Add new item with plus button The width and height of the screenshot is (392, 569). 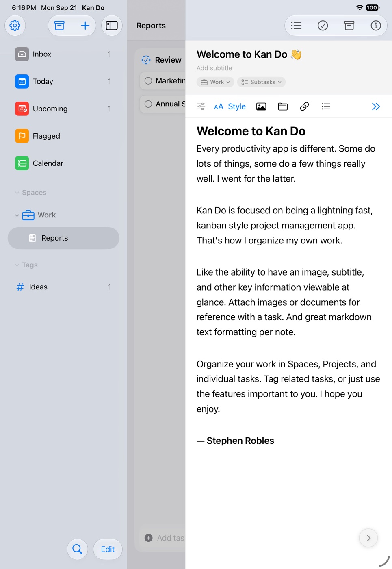pyautogui.click(x=85, y=26)
